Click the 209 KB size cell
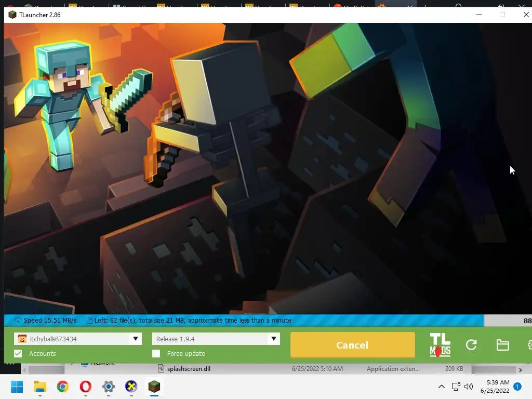This screenshot has height=399, width=532. 454,369
